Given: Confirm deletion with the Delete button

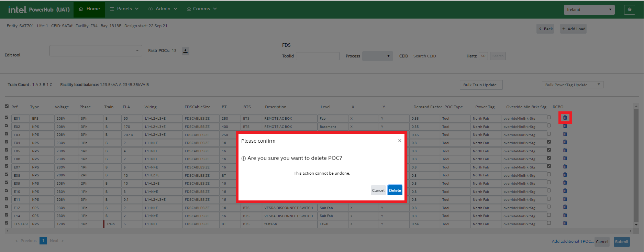Looking at the screenshot, I should [x=395, y=190].
